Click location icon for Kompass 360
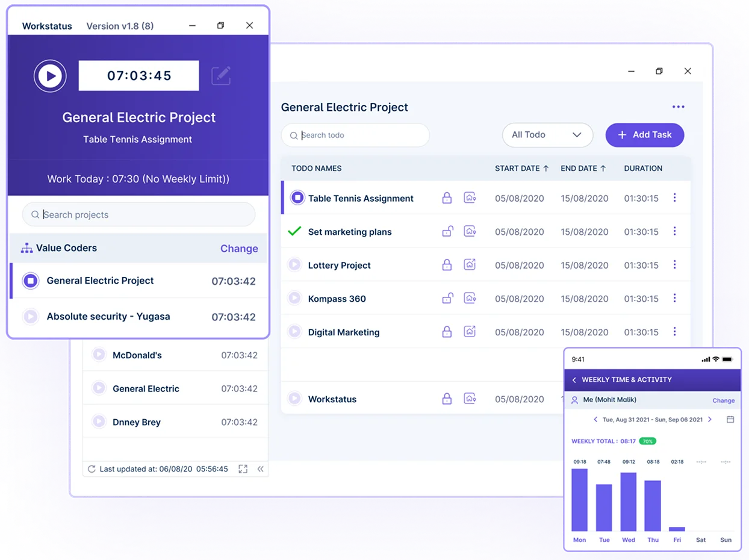This screenshot has width=749, height=560. point(470,298)
